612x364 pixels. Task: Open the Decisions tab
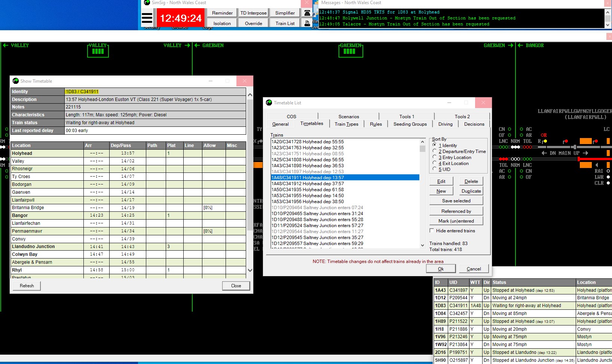click(474, 124)
